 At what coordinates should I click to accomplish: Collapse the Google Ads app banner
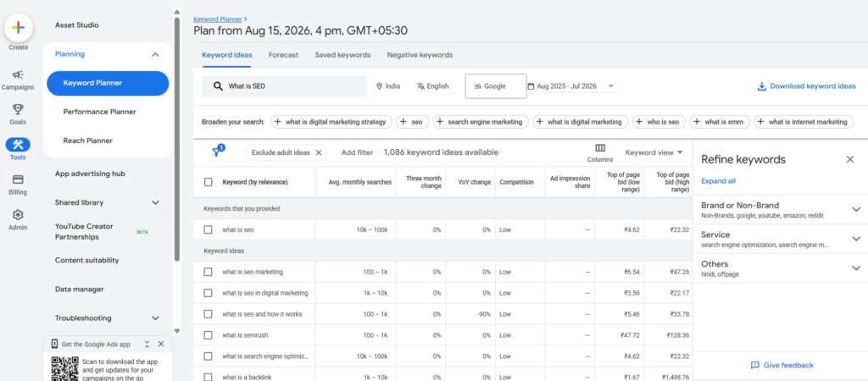point(147,344)
